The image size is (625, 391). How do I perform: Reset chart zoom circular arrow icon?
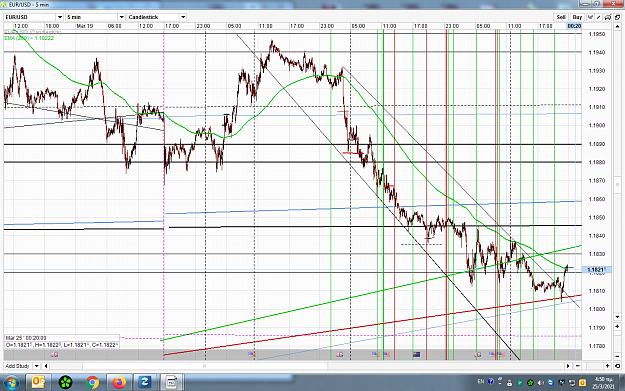point(617,366)
